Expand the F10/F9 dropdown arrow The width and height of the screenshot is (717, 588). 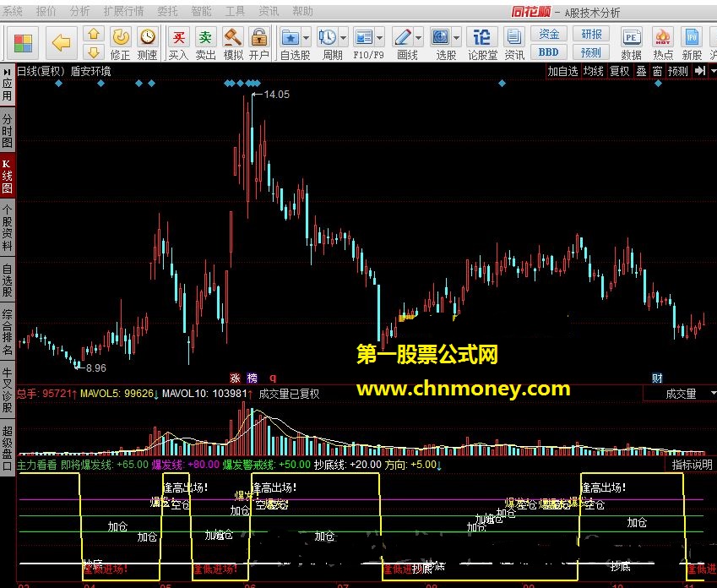[380, 38]
